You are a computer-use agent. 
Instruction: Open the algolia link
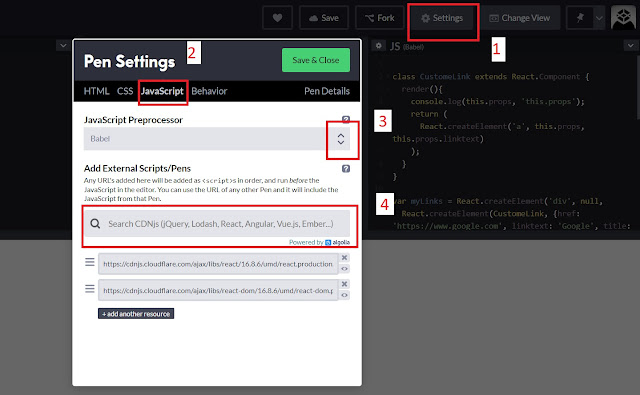(x=338, y=242)
